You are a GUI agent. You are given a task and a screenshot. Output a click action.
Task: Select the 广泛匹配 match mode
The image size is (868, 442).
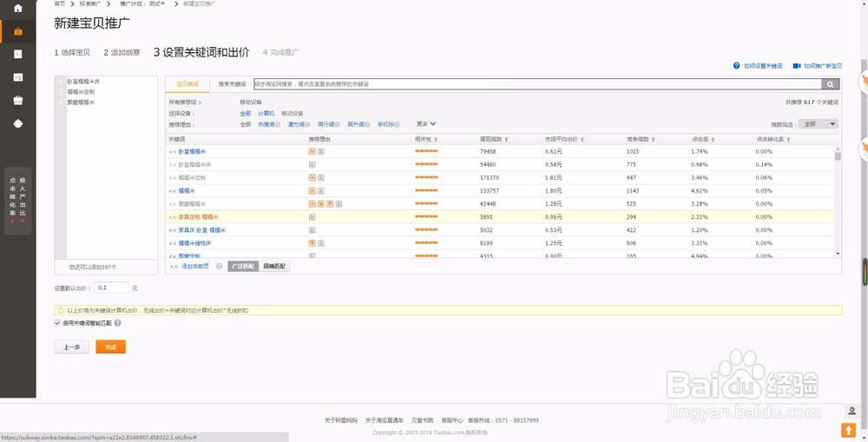tap(243, 267)
